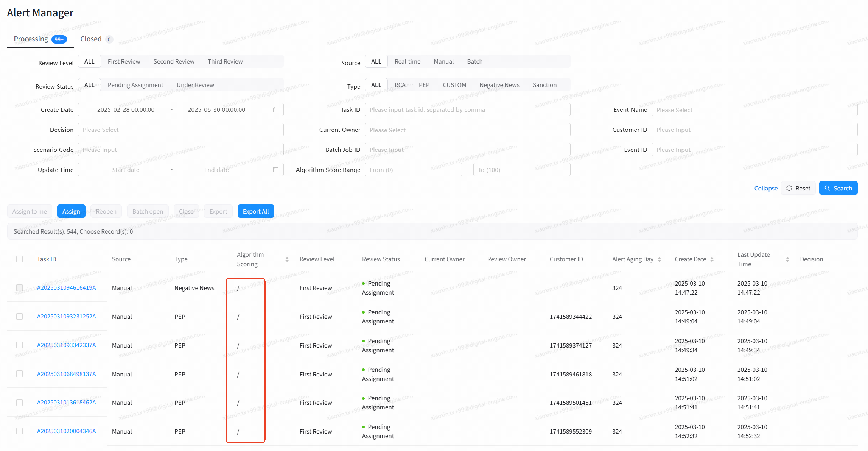Screen dimensions: 868x451
Task: Filter Review Level by Second Review
Action: pos(174,61)
